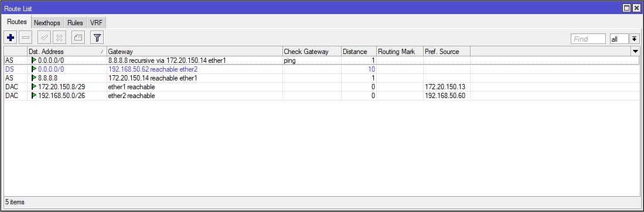Click the 'ping' Check Gateway cell
644x212 pixels.
click(x=312, y=60)
